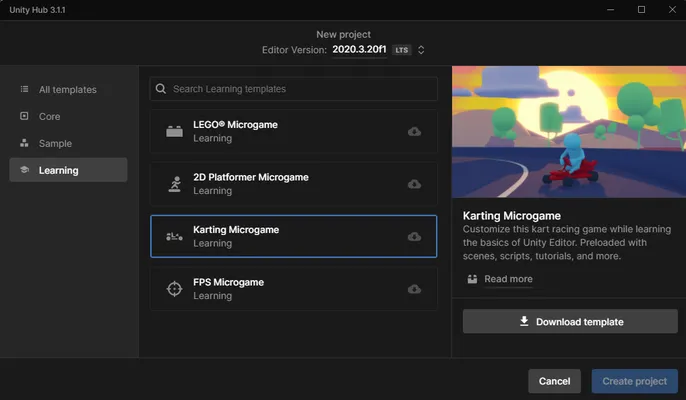Image resolution: width=686 pixels, height=400 pixels.
Task: Select the Learning category
Action: (68, 170)
